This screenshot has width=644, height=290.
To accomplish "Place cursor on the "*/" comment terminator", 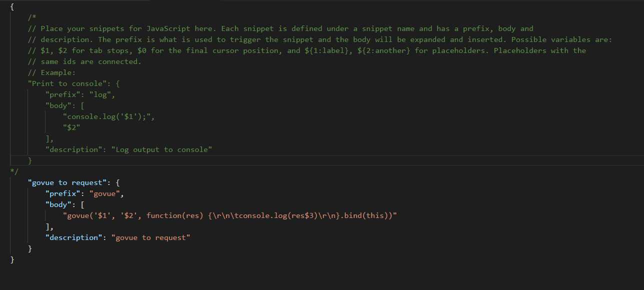I will [x=14, y=171].
